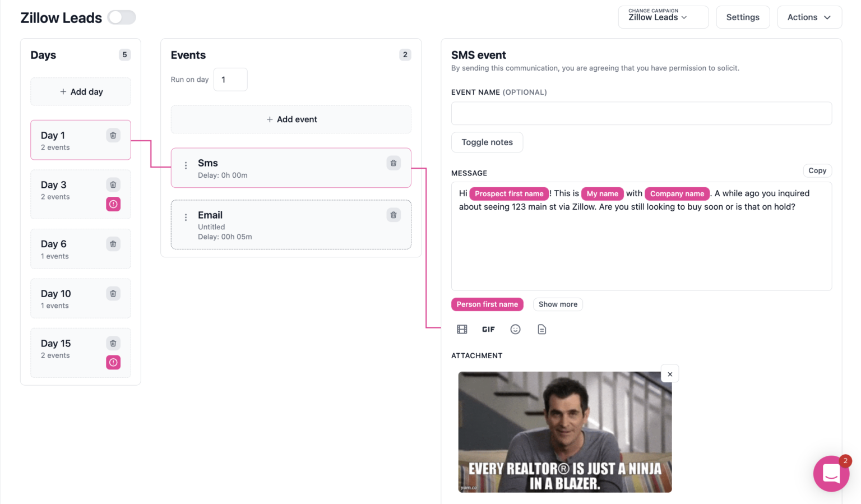Remove the attachment with the X button

pos(669,373)
